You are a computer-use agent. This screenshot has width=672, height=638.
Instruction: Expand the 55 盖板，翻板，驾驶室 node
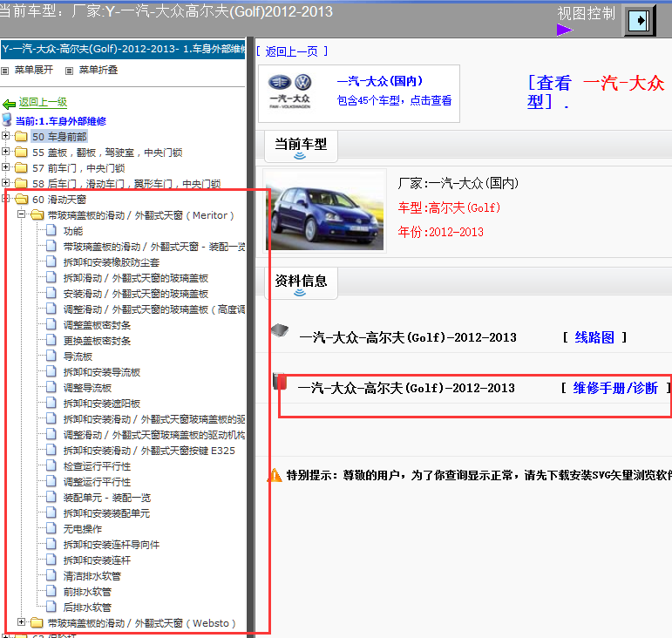[5, 152]
